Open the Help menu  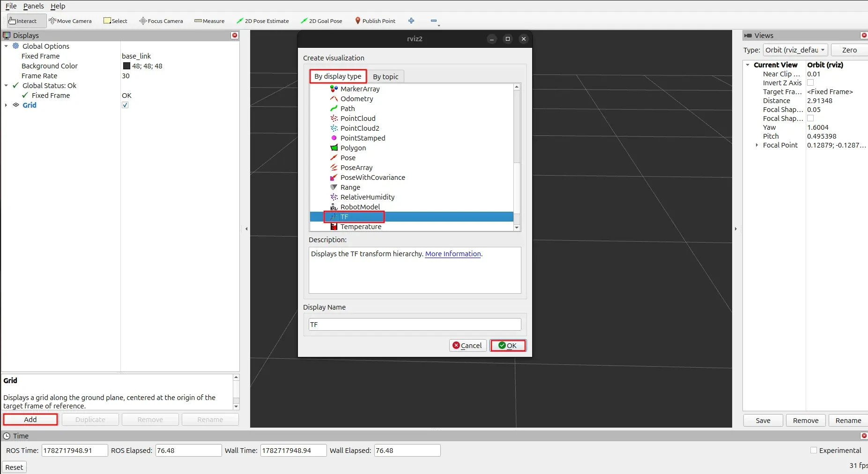click(x=58, y=6)
